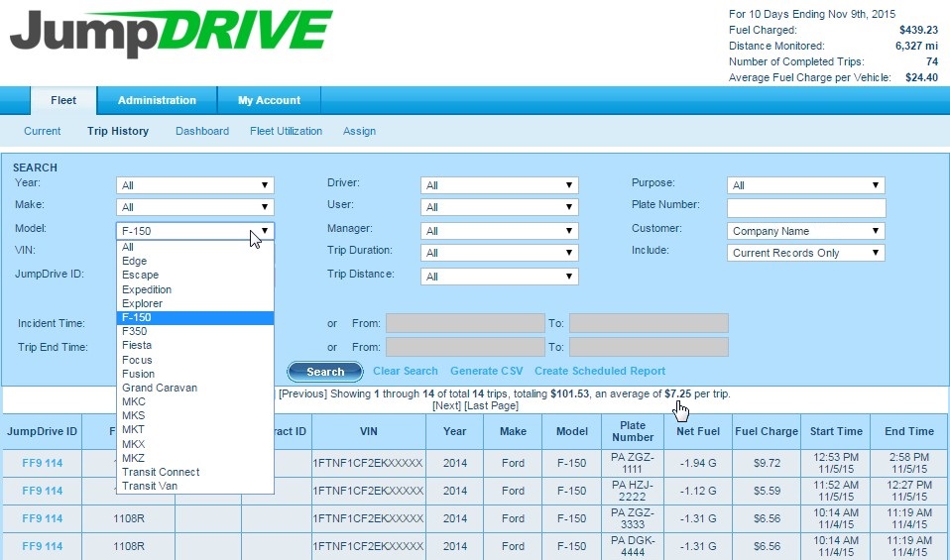Open FF9 114 link in PA ZGZ-3333 row

pos(43,518)
